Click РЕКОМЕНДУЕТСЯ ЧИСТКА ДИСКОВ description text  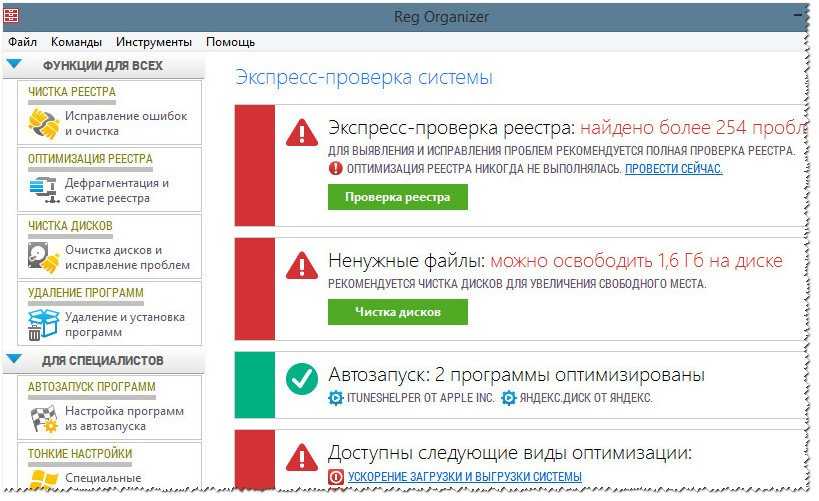click(517, 284)
